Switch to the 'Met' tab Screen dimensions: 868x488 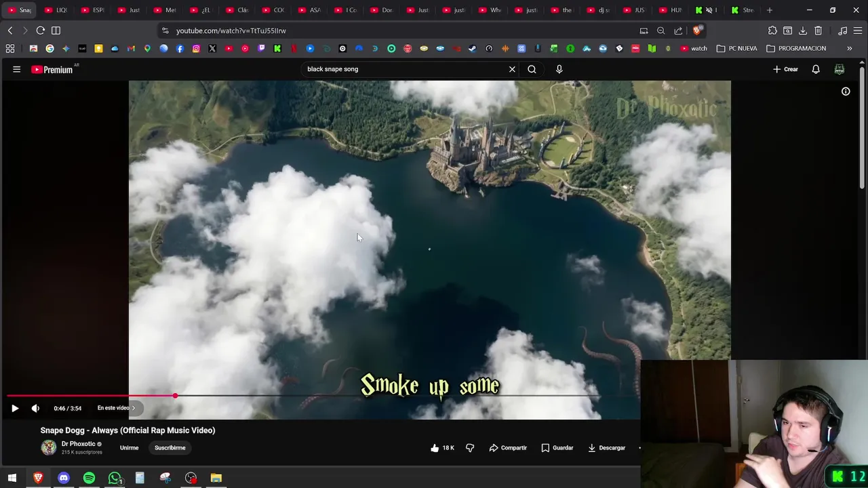[x=165, y=10]
